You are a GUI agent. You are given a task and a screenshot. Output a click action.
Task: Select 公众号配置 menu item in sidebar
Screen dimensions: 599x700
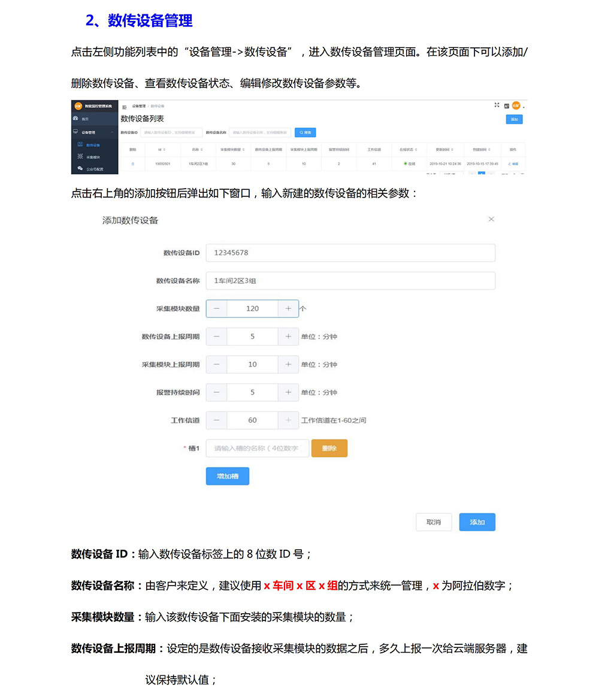(95, 169)
